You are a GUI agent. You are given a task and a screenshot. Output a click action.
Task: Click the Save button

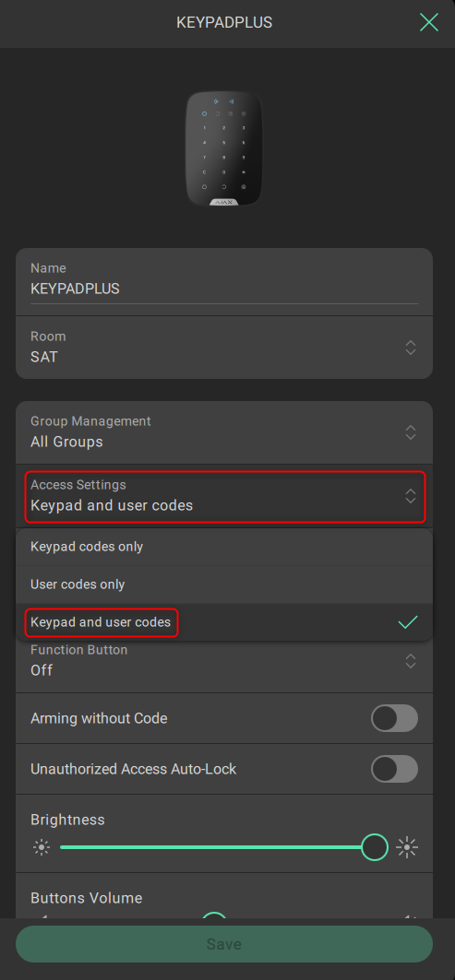[x=224, y=944]
